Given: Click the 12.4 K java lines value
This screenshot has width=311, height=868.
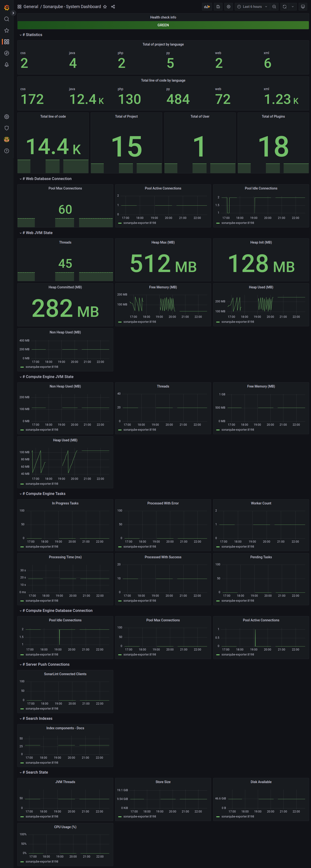Looking at the screenshot, I should [x=87, y=99].
